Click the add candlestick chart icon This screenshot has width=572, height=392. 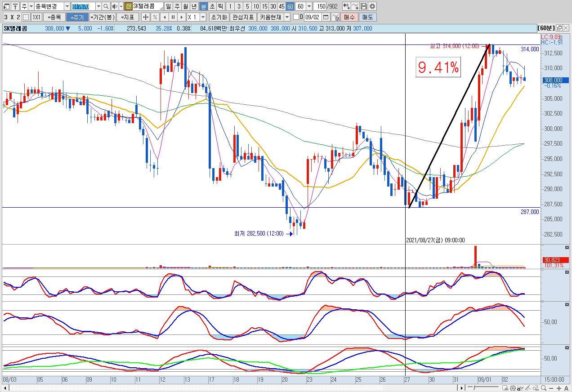tap(346, 6)
